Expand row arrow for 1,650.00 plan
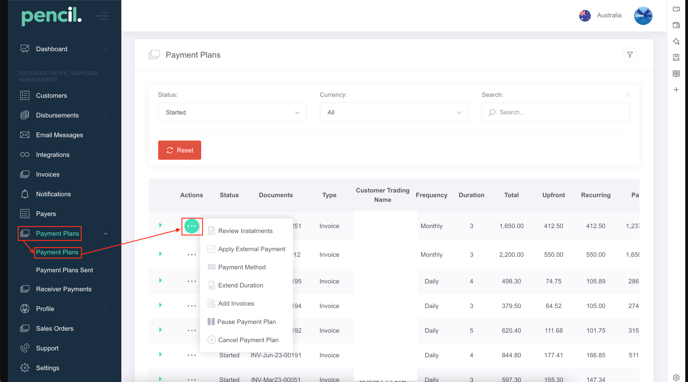688x382 pixels. pyautogui.click(x=160, y=225)
